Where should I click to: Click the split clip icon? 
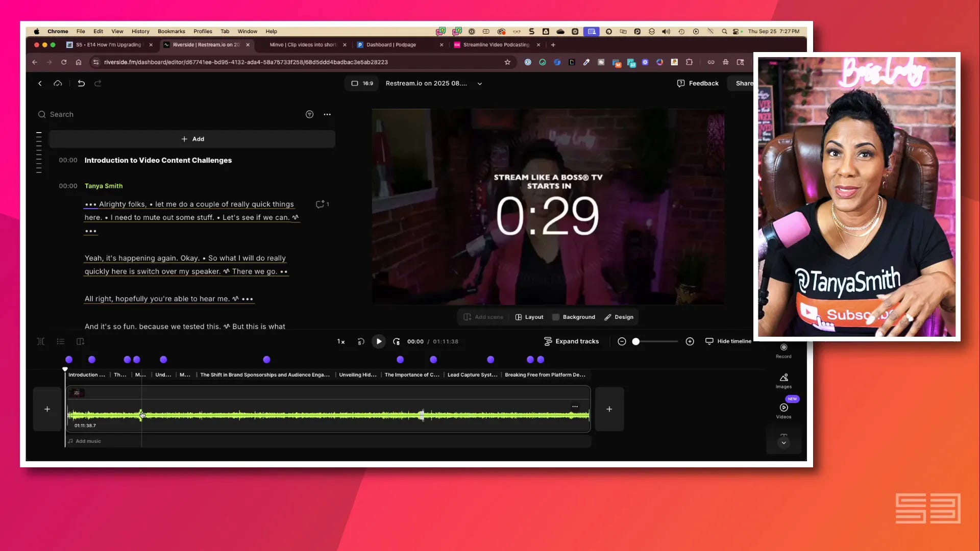click(x=41, y=341)
